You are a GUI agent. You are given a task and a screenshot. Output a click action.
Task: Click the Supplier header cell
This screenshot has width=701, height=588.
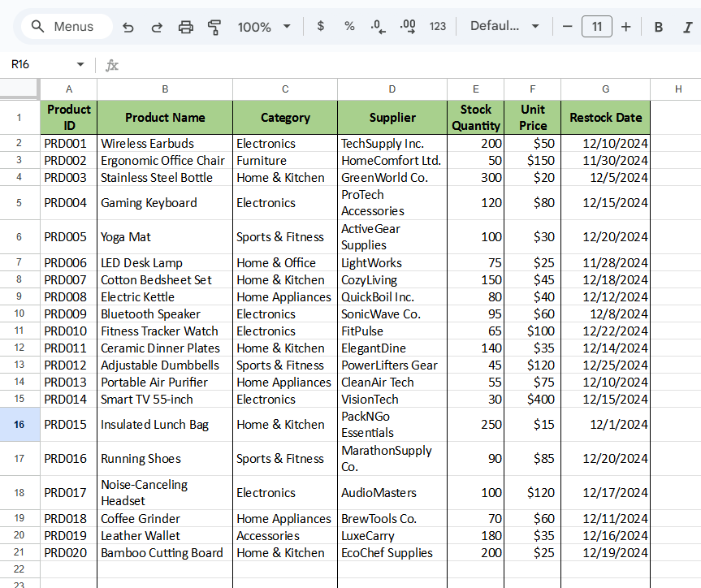(392, 118)
